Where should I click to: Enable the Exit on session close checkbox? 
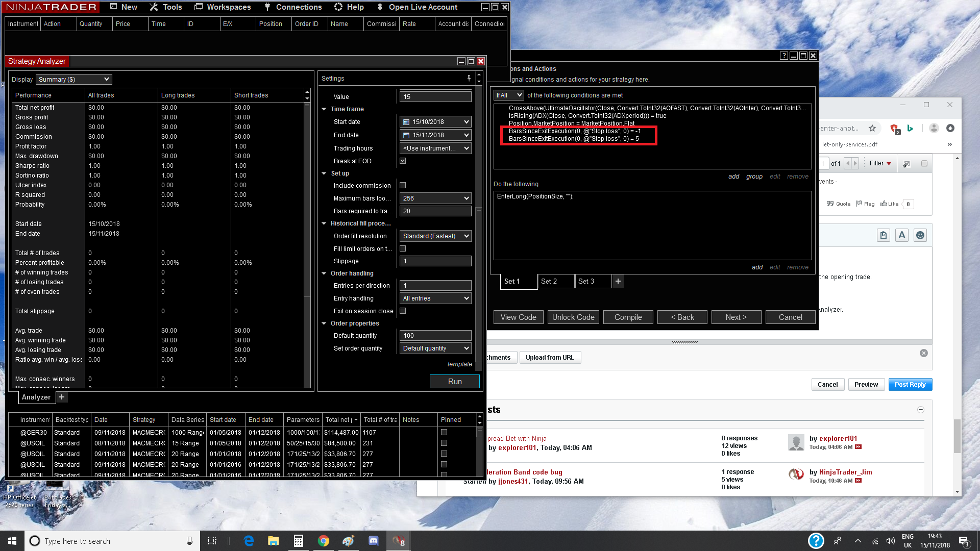(403, 311)
